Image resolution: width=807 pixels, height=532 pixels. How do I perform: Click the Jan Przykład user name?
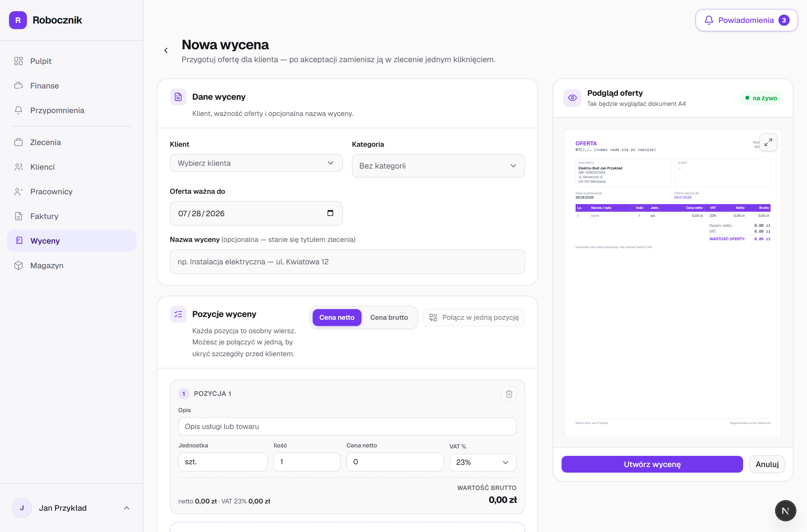(x=63, y=508)
